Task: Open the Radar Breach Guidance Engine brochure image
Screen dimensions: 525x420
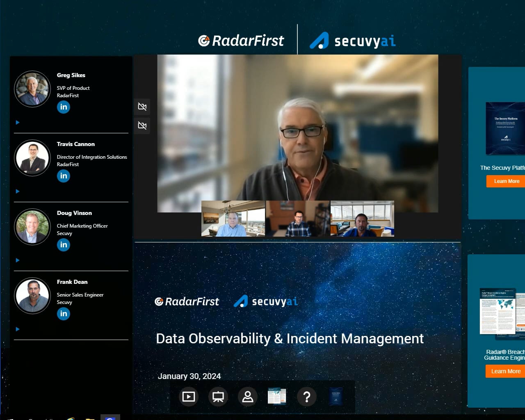Action: tap(502, 314)
